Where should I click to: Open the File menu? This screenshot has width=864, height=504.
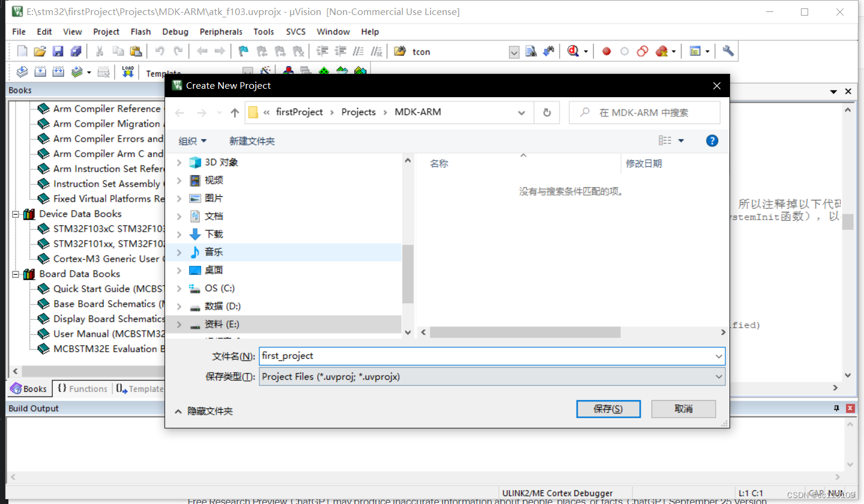pyautogui.click(x=19, y=31)
